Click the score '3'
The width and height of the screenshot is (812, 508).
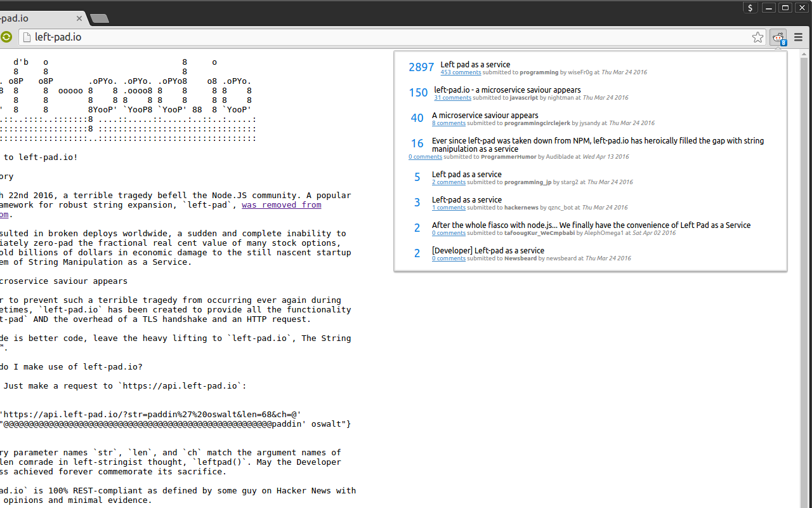(x=417, y=203)
